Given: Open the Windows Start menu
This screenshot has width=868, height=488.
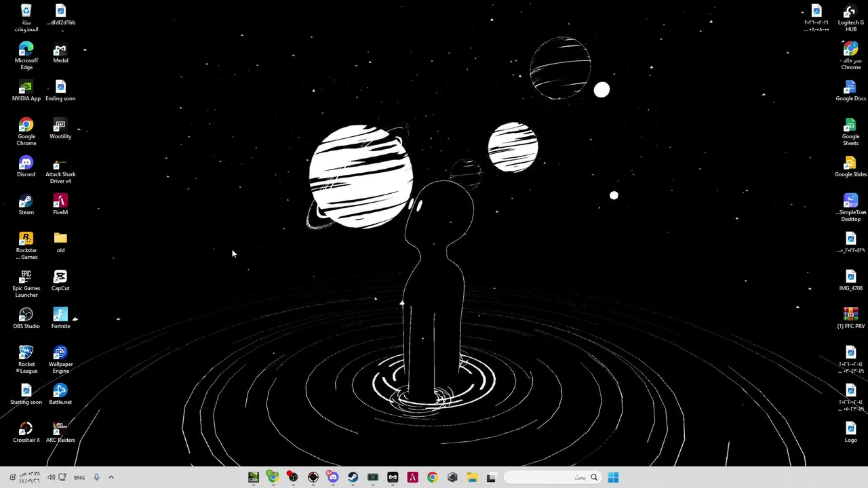Looking at the screenshot, I should 613,477.
